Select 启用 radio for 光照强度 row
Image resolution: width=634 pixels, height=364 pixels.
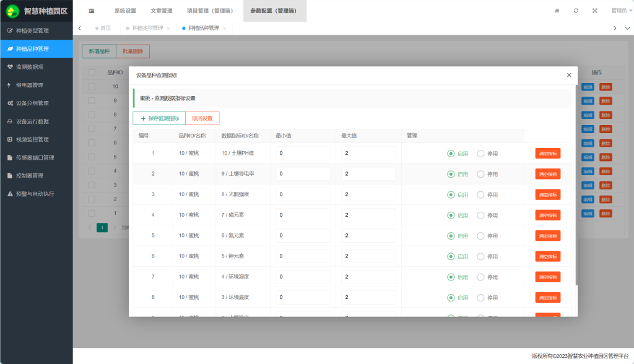pyautogui.click(x=451, y=194)
